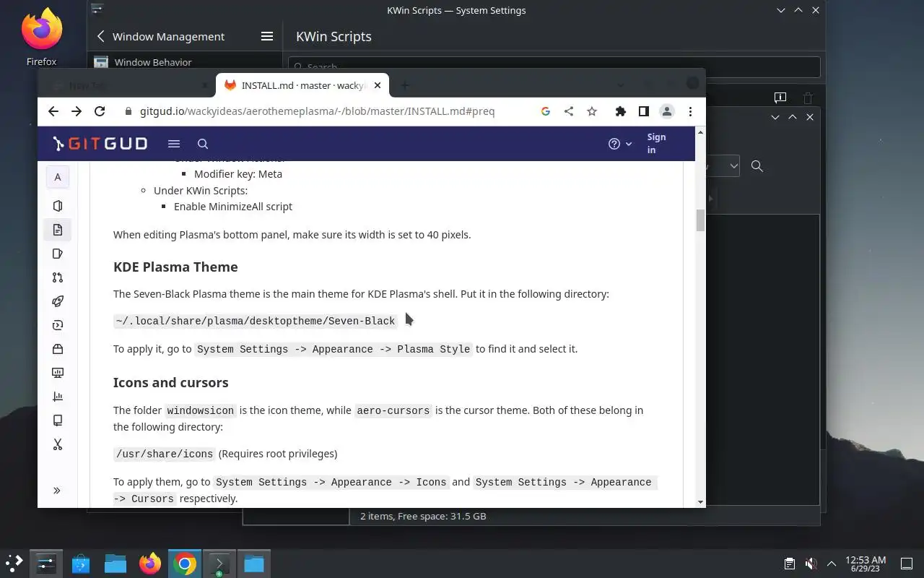
Task: Open Analytics chart icon in sidebar
Action: [58, 397]
